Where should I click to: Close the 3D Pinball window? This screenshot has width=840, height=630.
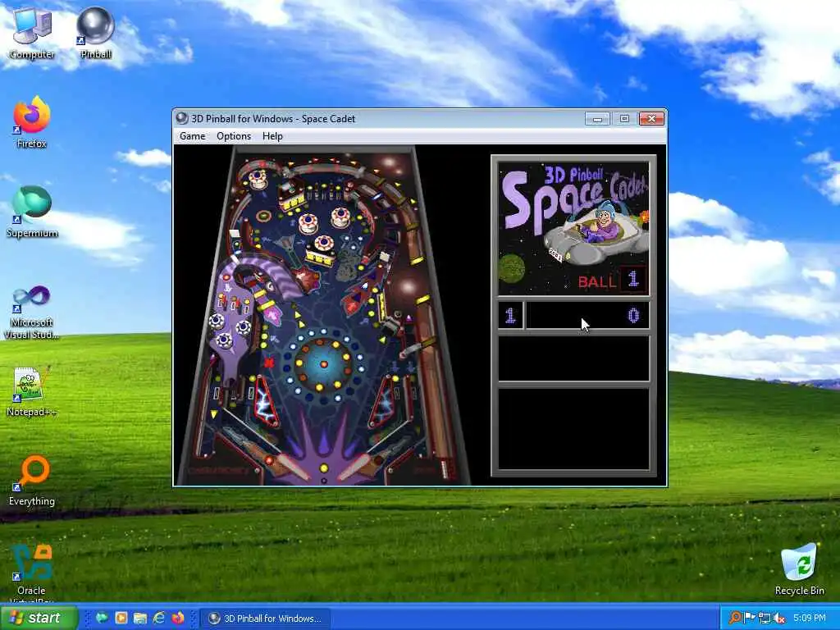coord(651,118)
